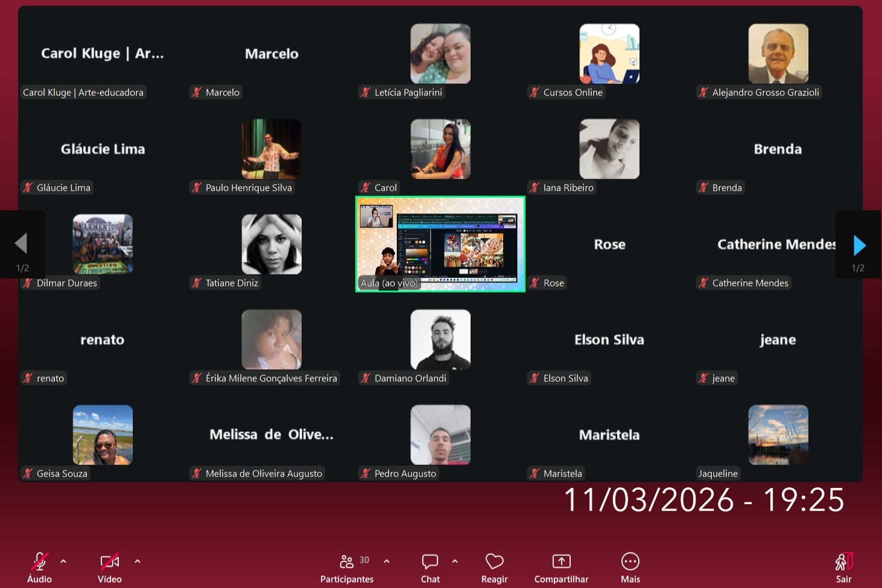Click the large Maristela name tile
Viewport: 882px width, 588px height.
pyautogui.click(x=609, y=435)
